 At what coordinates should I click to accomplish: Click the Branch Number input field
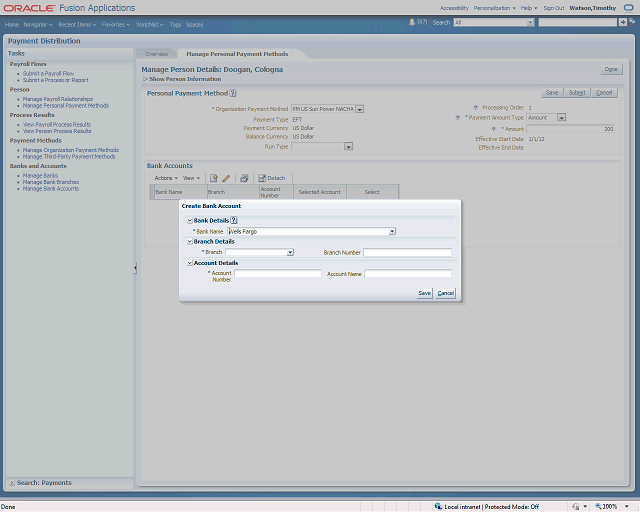pos(407,253)
